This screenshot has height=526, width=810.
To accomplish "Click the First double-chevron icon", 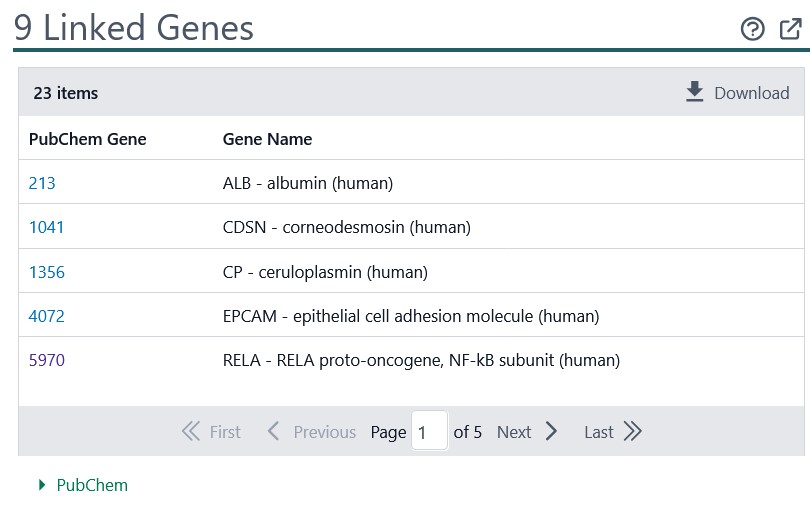I will tap(191, 431).
